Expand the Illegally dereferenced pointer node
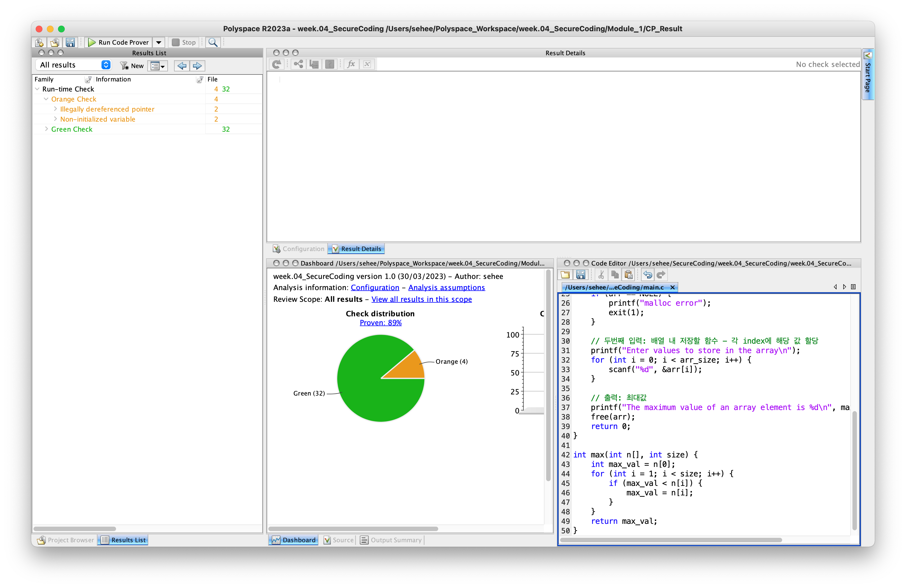 [55, 109]
